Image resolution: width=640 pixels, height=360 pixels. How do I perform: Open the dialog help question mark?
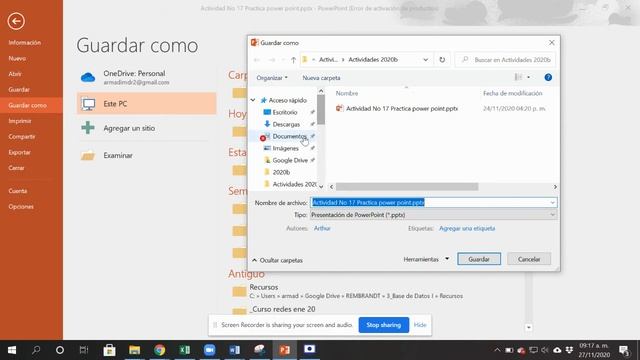point(548,77)
